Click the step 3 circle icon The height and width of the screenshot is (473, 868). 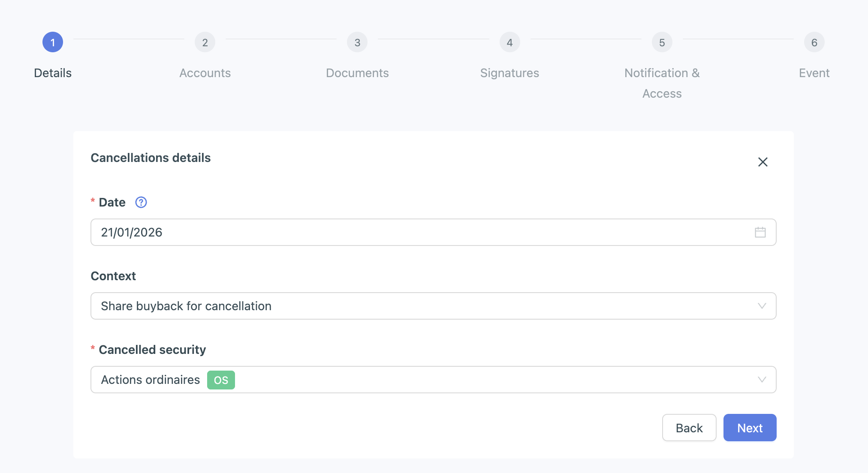pyautogui.click(x=357, y=42)
